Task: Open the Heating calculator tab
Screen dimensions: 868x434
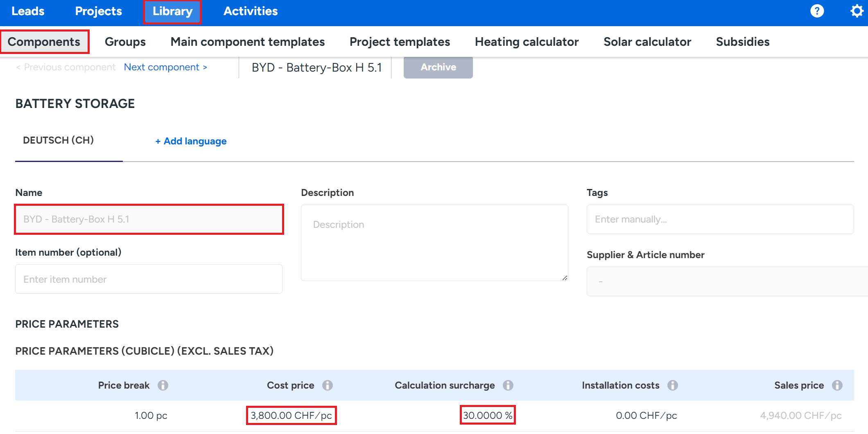Action: coord(527,42)
